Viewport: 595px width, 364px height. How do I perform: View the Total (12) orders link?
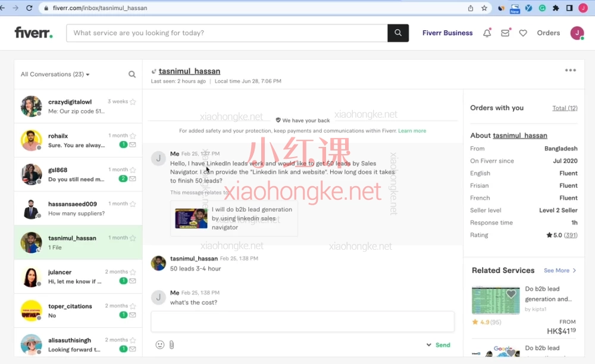565,108
